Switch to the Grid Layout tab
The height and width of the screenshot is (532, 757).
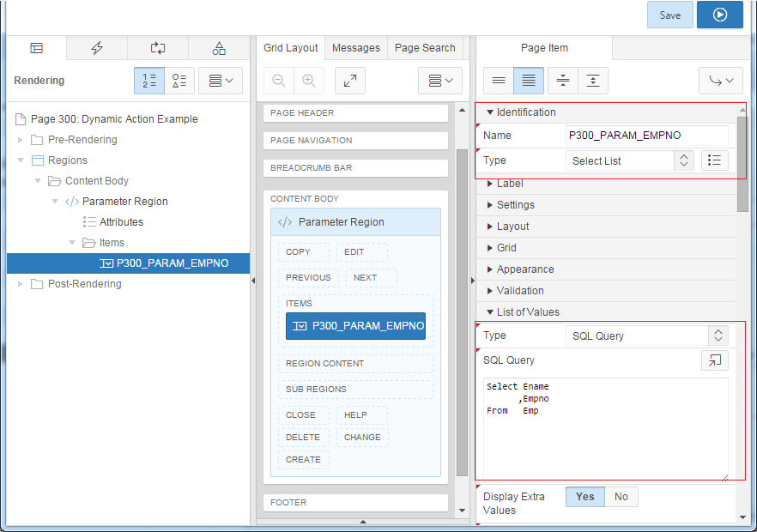(291, 48)
